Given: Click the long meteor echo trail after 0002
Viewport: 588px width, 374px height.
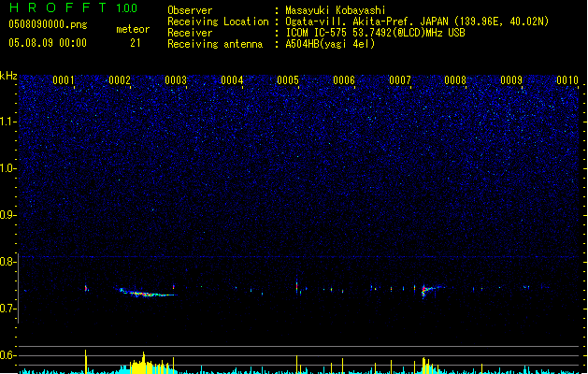Looking at the screenshot, I should tap(147, 293).
